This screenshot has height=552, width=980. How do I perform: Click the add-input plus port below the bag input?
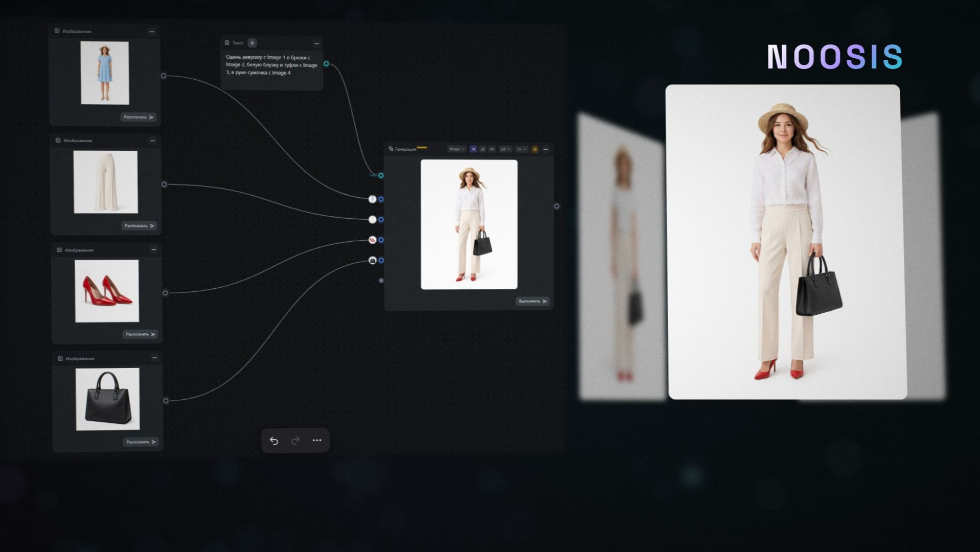(381, 281)
